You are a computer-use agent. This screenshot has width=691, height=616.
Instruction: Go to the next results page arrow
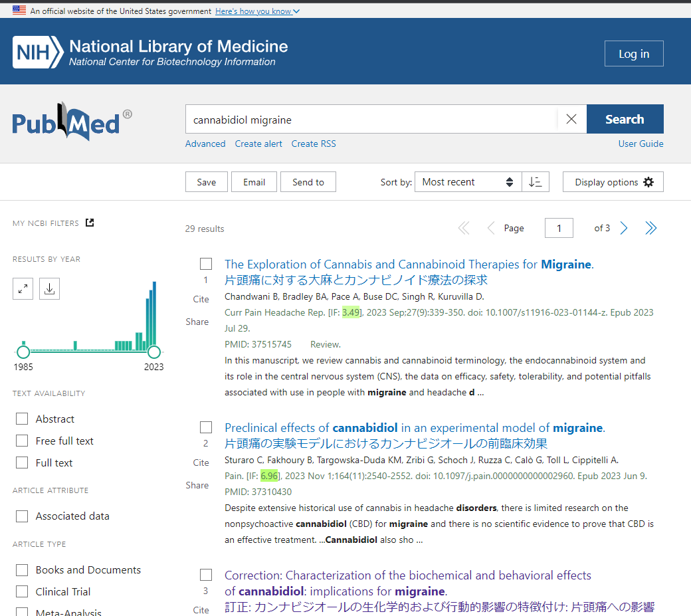tap(624, 228)
